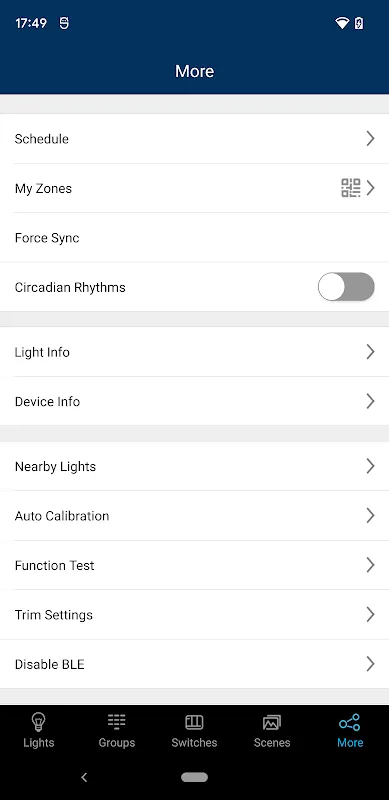This screenshot has height=800, width=389.
Task: Tap the home gesture pill
Action: point(194,777)
